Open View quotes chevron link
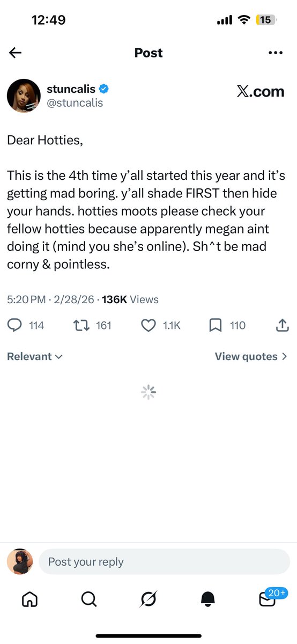The image size is (297, 644). tap(251, 356)
